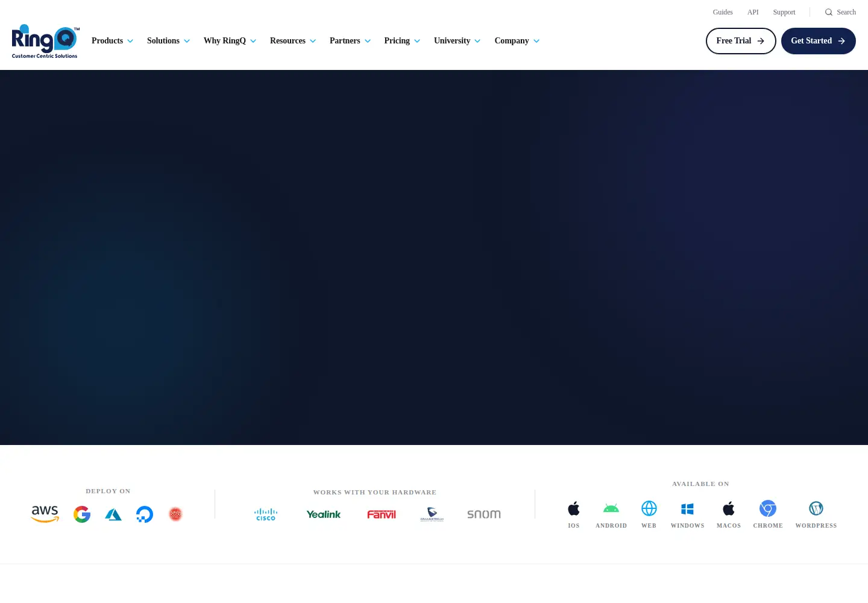This screenshot has width=868, height=603.
Task: Click the RingQ logo in the header
Action: click(45, 41)
